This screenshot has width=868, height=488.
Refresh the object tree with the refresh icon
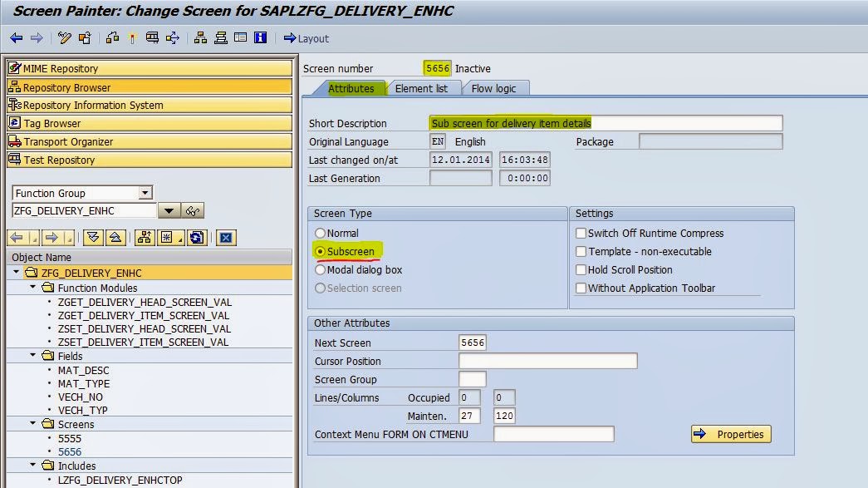tap(197, 239)
